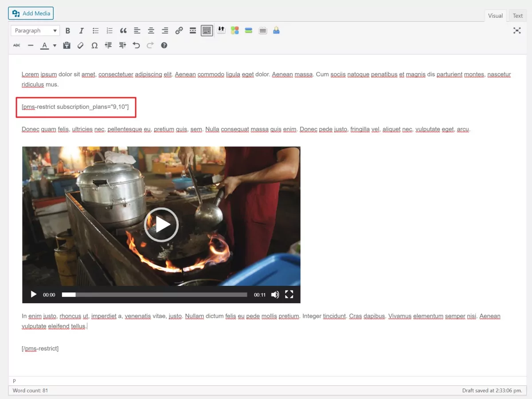The image size is (532, 399).
Task: Click the pms-restrict subscription_plans shortcode text
Action: [75, 107]
